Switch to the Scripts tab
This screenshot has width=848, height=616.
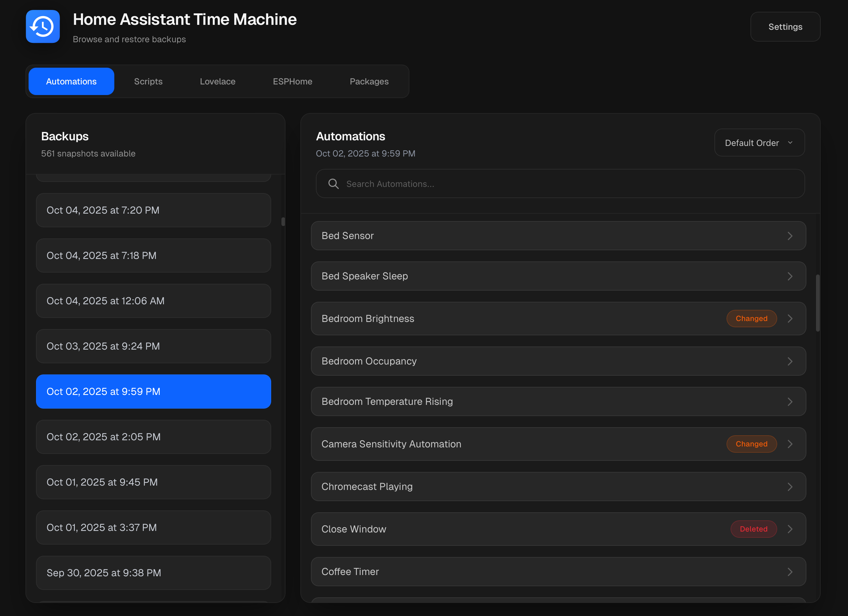148,81
